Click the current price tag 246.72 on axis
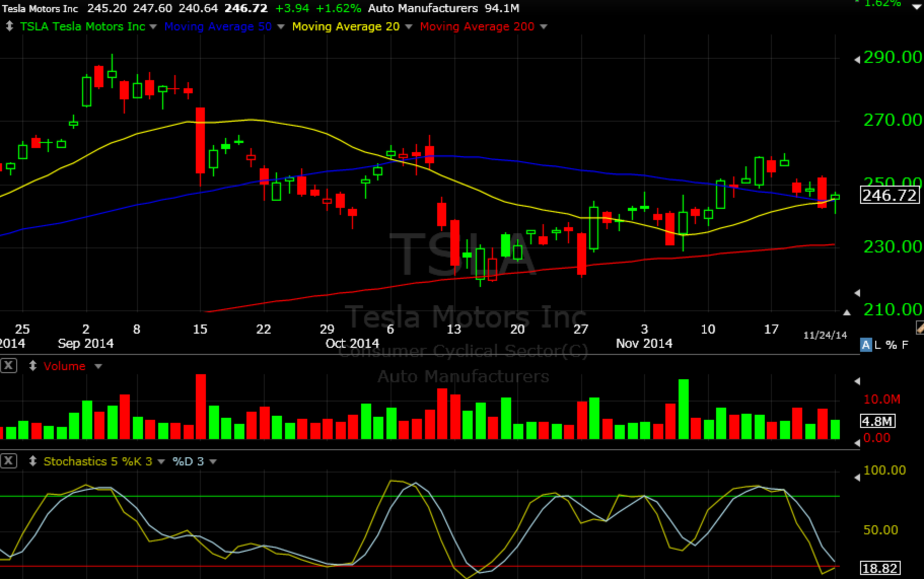Viewport: 924px width, 579px height. (890, 195)
